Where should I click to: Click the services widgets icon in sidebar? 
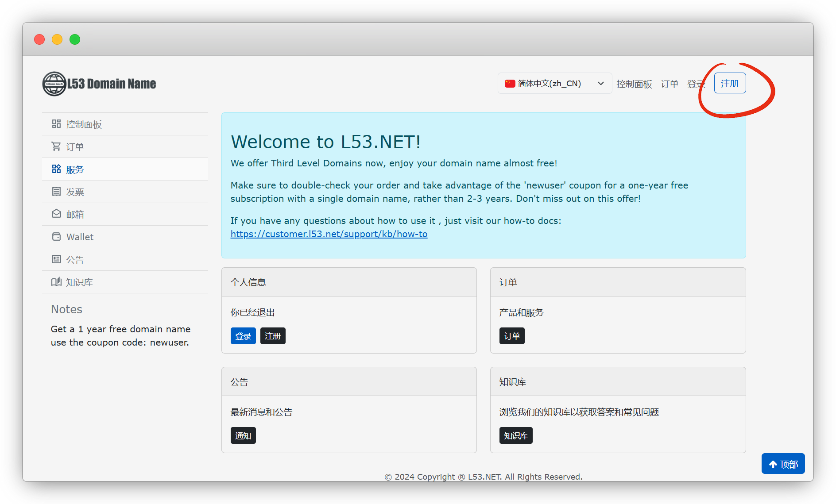click(56, 169)
